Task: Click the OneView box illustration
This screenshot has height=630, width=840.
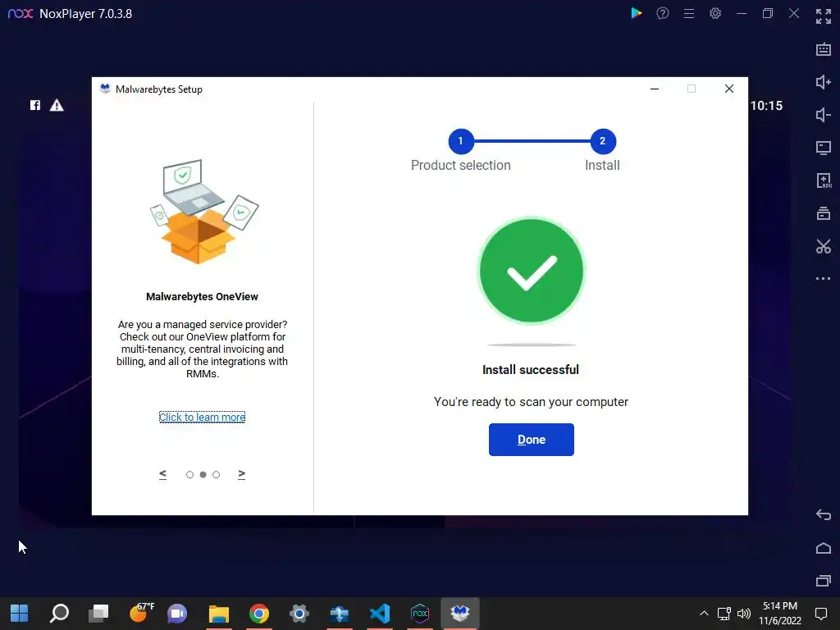Action: click(x=204, y=211)
